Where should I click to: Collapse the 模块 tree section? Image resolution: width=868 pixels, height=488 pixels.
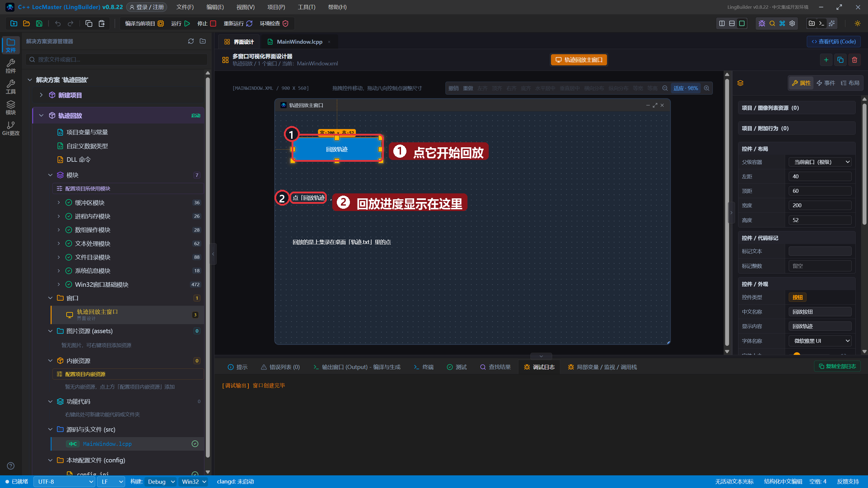[x=50, y=175]
